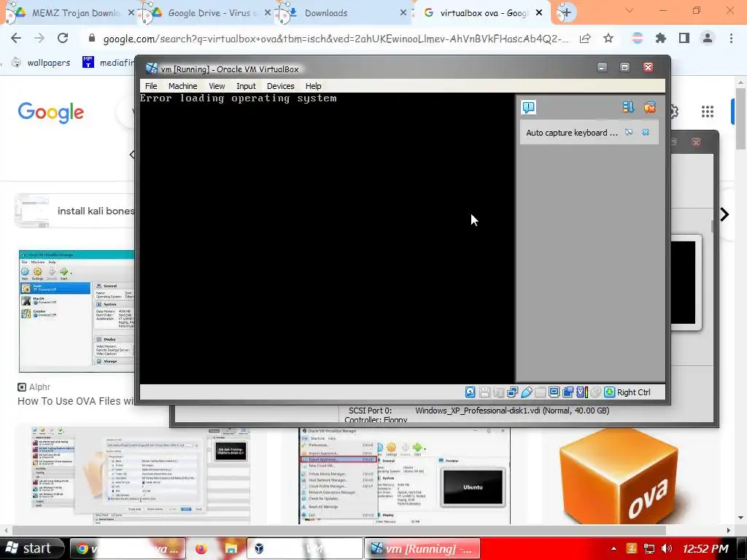Click the Windows start button
The height and width of the screenshot is (560, 747).
(31, 548)
